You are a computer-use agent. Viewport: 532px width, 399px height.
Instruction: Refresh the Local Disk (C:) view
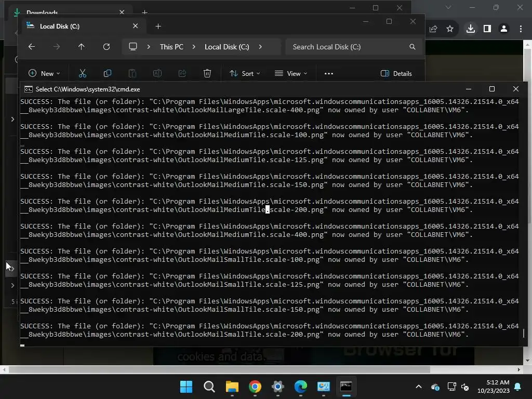click(107, 47)
